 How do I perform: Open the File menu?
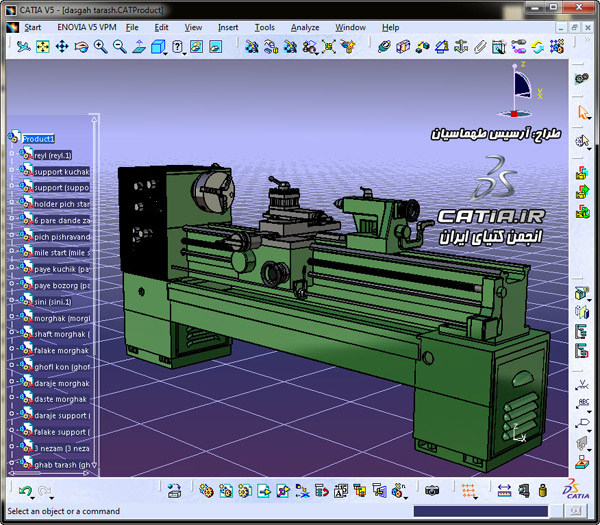(132, 28)
